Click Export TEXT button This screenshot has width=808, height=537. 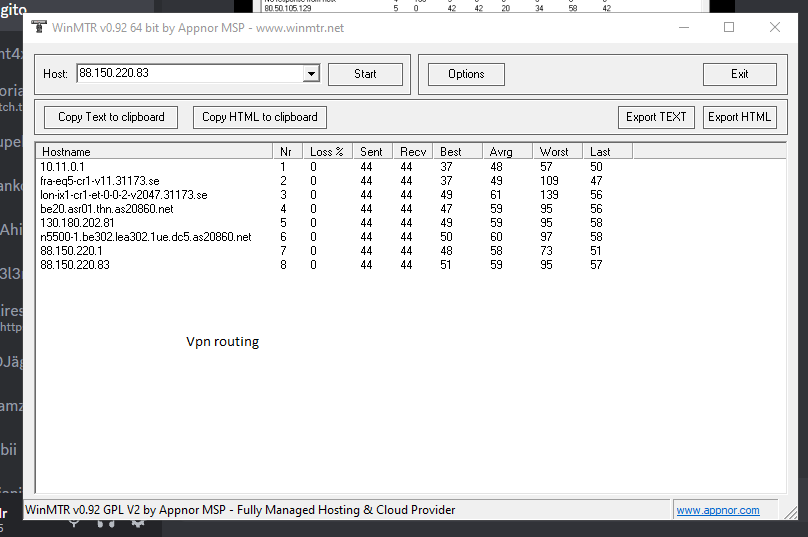pyautogui.click(x=656, y=117)
